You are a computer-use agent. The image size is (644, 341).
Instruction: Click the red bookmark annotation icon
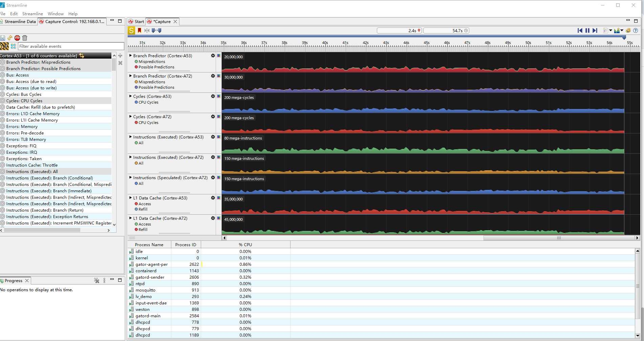click(139, 30)
